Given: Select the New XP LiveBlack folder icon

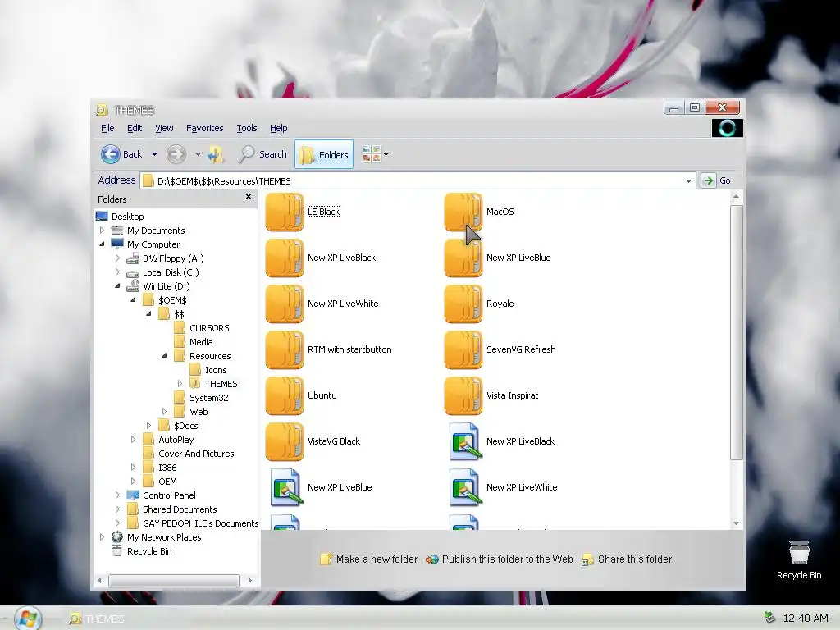Looking at the screenshot, I should coord(285,258).
